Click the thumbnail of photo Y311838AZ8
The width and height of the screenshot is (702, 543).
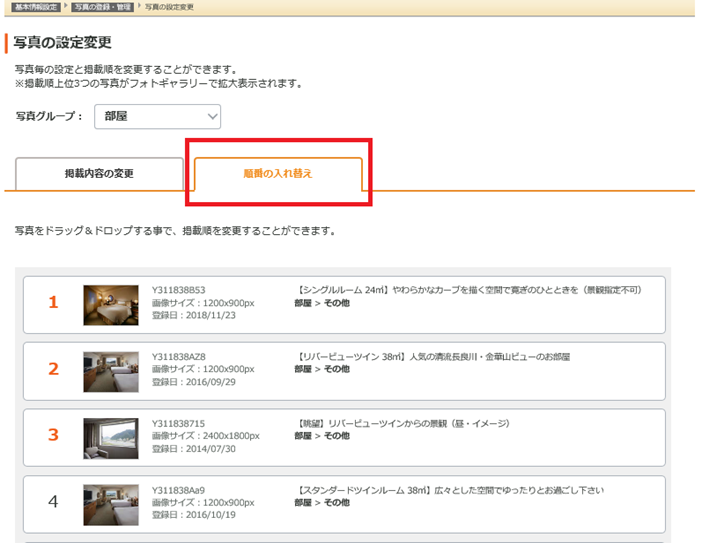111,371
